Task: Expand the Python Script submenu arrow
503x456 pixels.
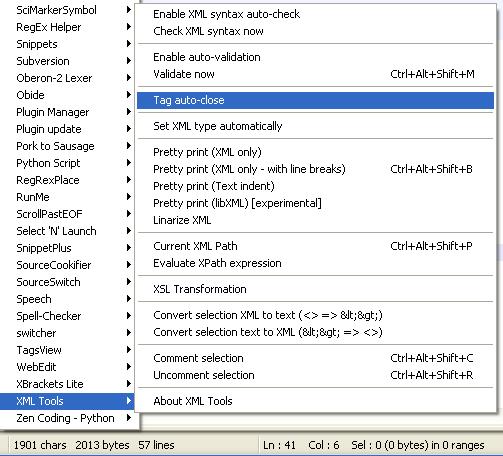Action: [129, 163]
